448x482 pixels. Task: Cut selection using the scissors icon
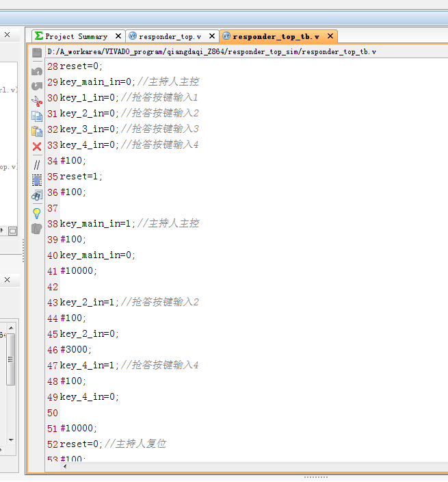(37, 101)
